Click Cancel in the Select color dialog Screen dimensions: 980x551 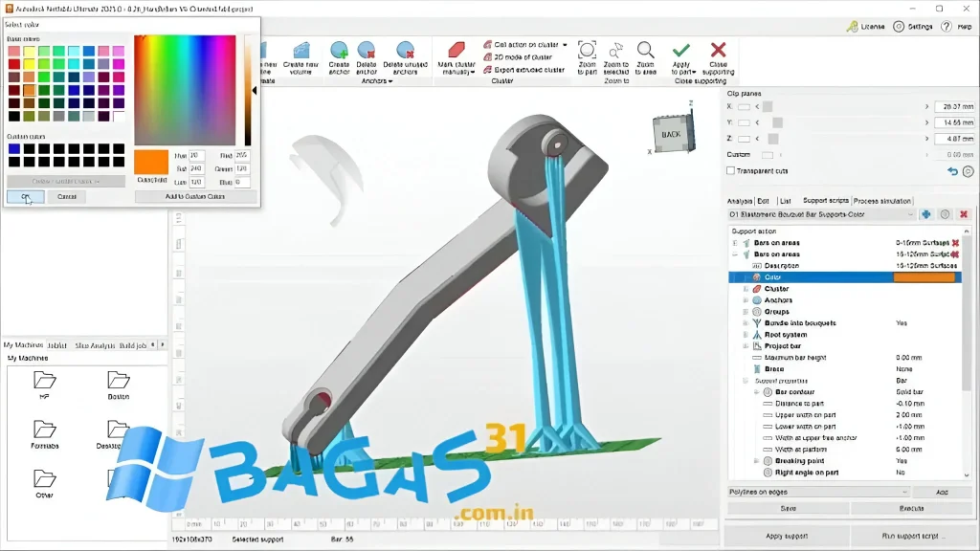(67, 197)
